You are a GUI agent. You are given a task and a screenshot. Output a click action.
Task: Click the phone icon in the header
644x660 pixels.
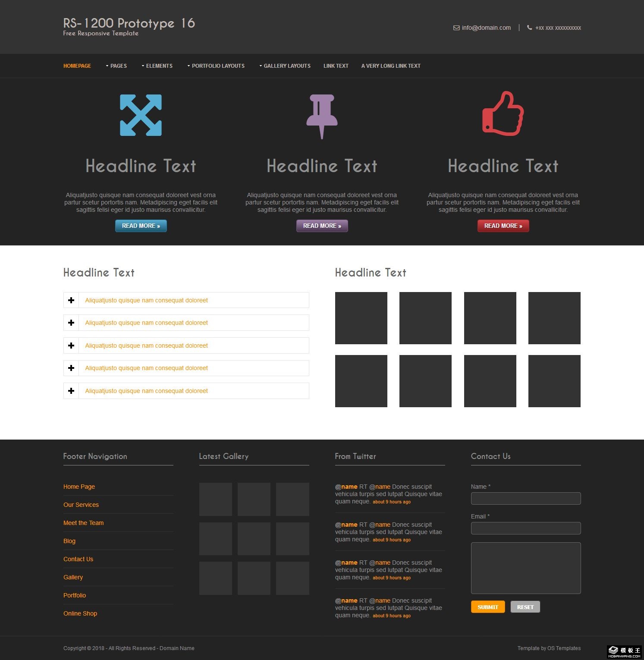529,28
